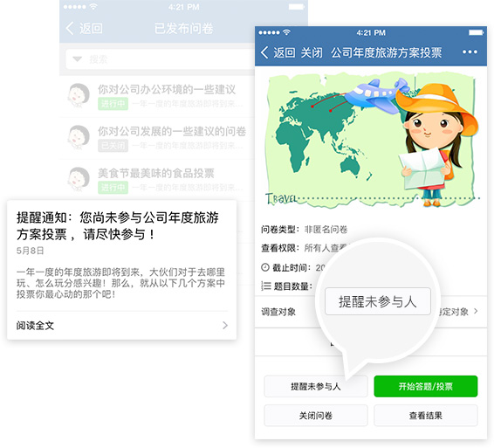
Task: Tap 关闭 in the navigation bar
Action: tap(312, 52)
